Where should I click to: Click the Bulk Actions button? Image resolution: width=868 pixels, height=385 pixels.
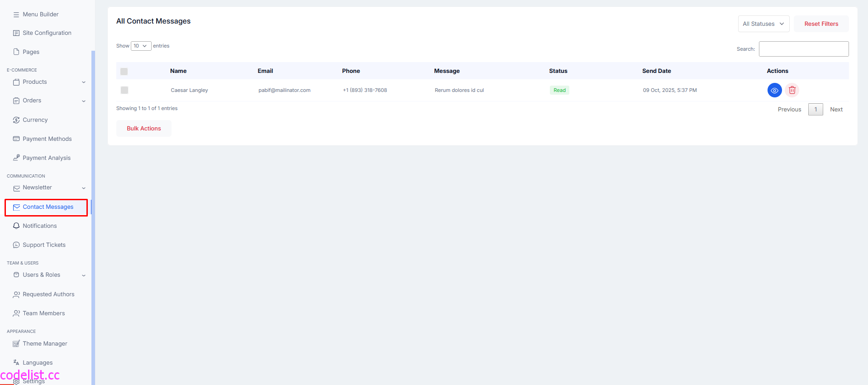coord(144,129)
